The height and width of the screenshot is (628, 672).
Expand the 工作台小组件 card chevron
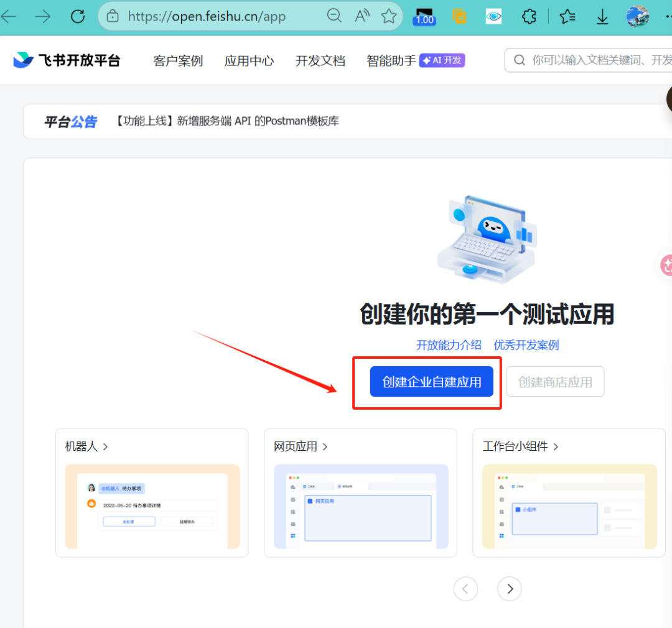point(556,447)
